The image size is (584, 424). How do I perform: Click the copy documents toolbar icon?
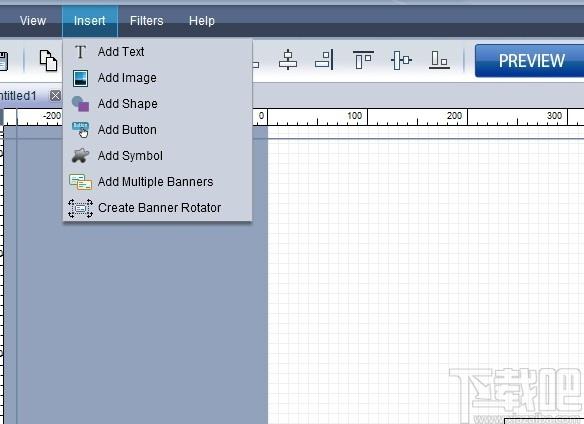click(48, 60)
